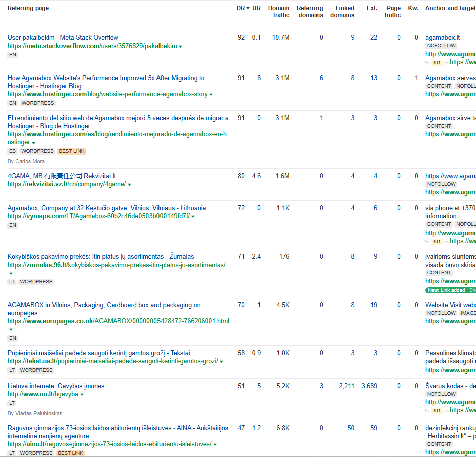Open the Lietuva internete: Gavybos įmonės link
Viewport: 476px width, 457px height.
(56, 386)
